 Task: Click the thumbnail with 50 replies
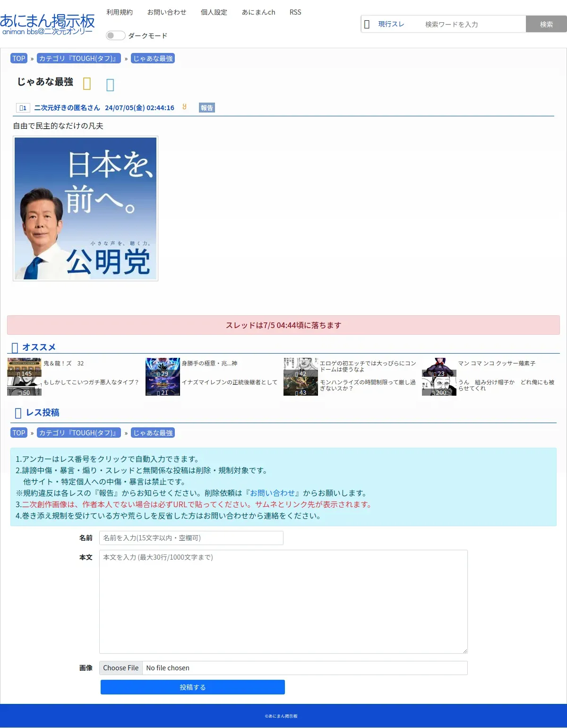coord(24,386)
